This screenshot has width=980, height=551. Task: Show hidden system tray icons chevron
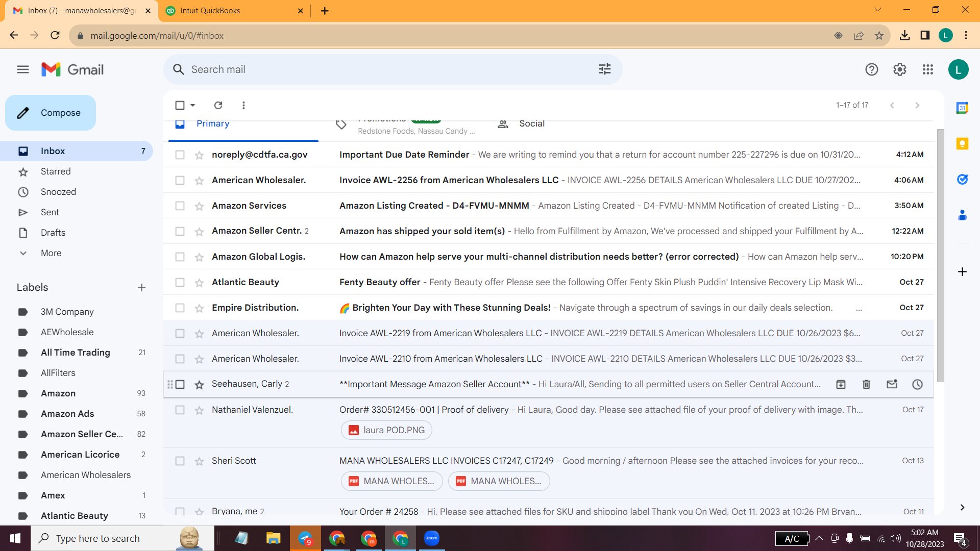(819, 538)
